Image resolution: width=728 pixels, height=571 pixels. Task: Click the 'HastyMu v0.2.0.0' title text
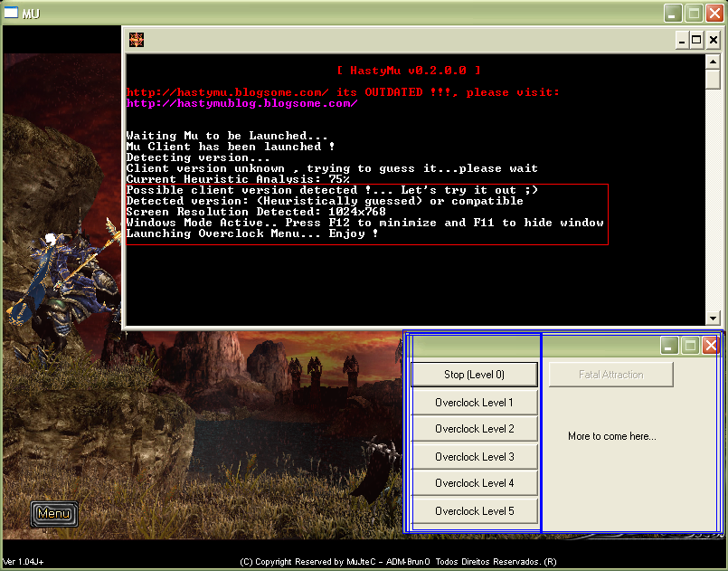(x=408, y=71)
